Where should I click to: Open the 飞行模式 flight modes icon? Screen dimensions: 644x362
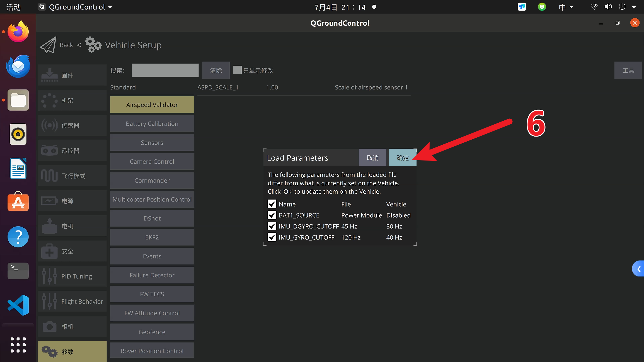(x=49, y=176)
